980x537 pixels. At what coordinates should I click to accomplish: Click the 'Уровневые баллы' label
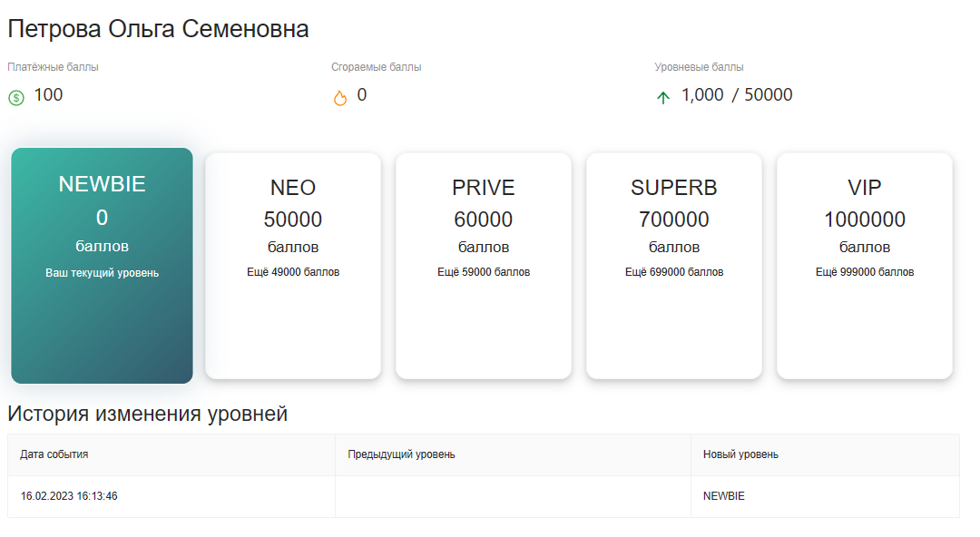point(699,67)
